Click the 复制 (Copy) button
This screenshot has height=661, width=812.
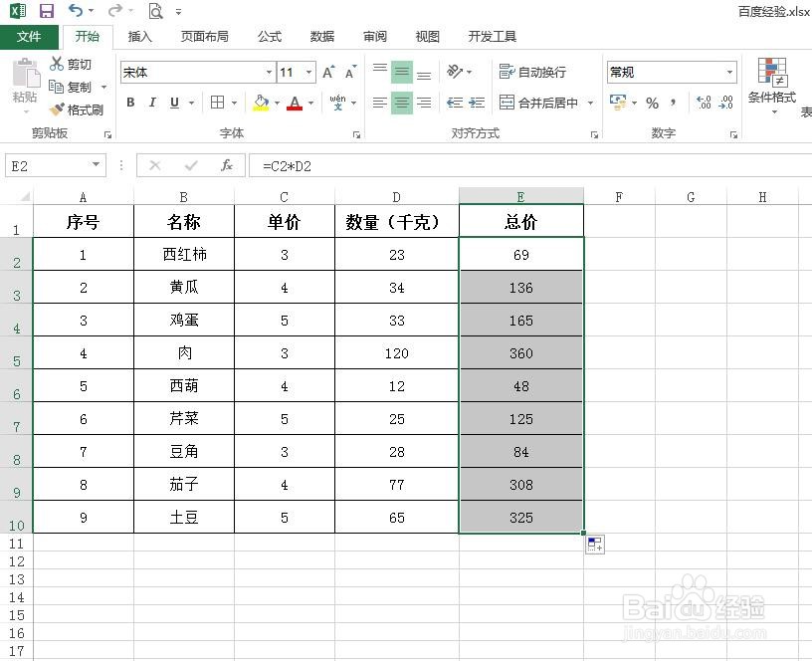(72, 87)
